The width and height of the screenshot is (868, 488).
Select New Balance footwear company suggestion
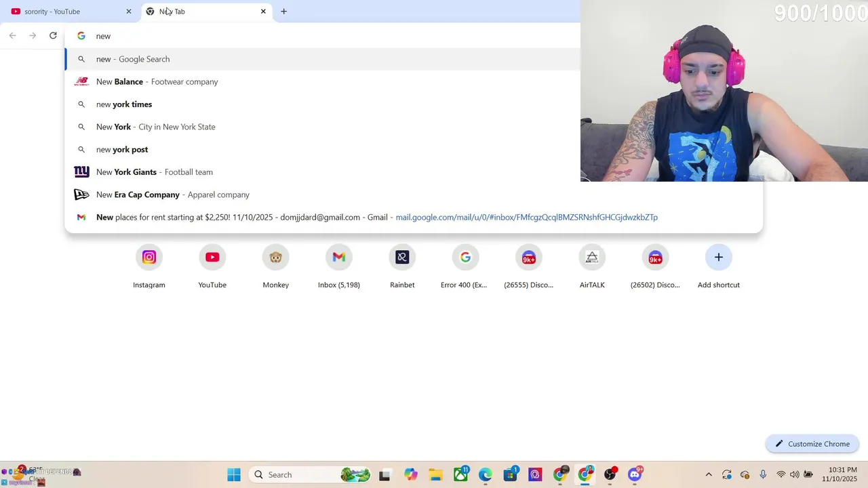tap(323, 81)
